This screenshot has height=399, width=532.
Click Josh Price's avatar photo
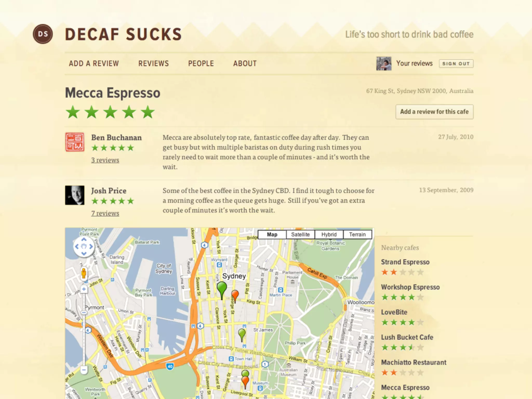[75, 195]
